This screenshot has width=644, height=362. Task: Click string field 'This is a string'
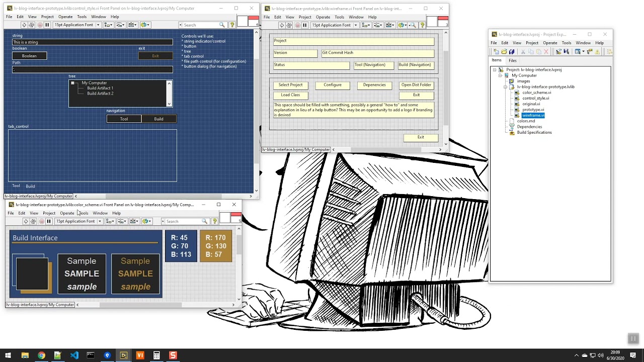click(x=93, y=42)
